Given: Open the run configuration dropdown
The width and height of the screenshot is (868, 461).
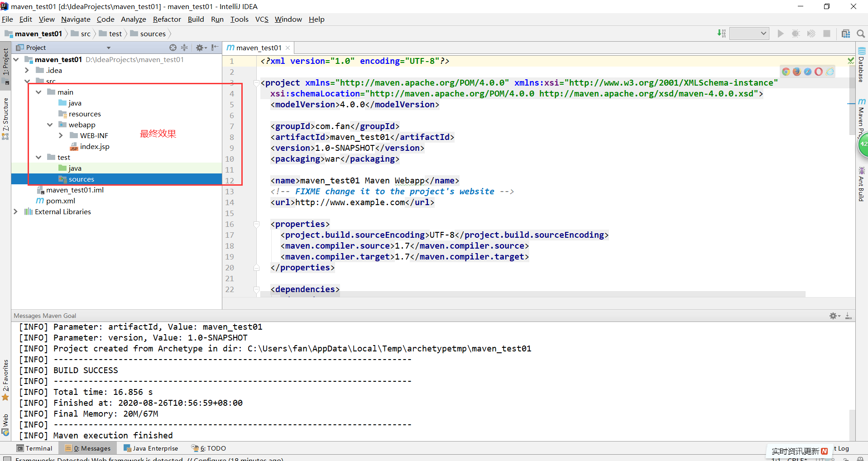Looking at the screenshot, I should (x=749, y=34).
